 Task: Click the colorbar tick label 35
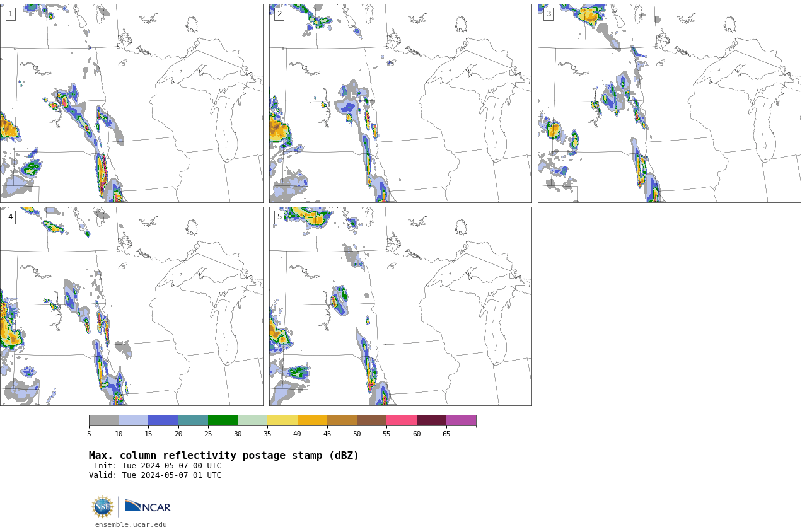pyautogui.click(x=267, y=434)
